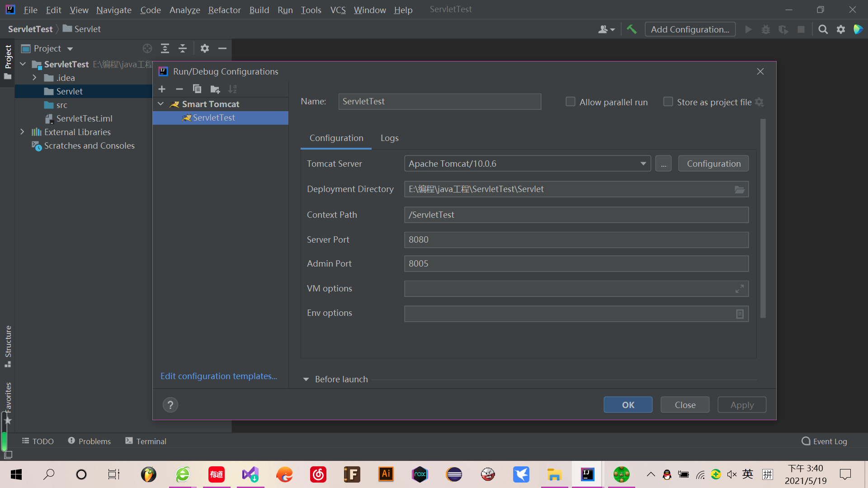
Task: Click the create new folder icon in dialog
Action: point(215,89)
